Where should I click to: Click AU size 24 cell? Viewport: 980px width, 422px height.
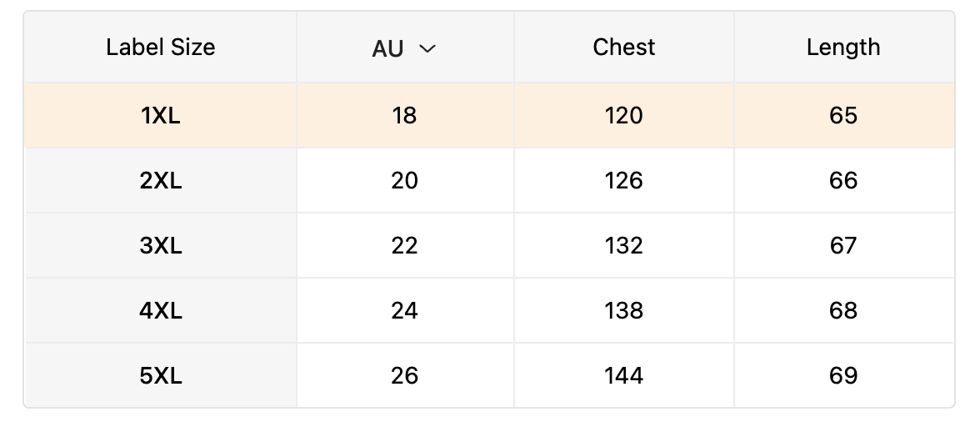[404, 310]
